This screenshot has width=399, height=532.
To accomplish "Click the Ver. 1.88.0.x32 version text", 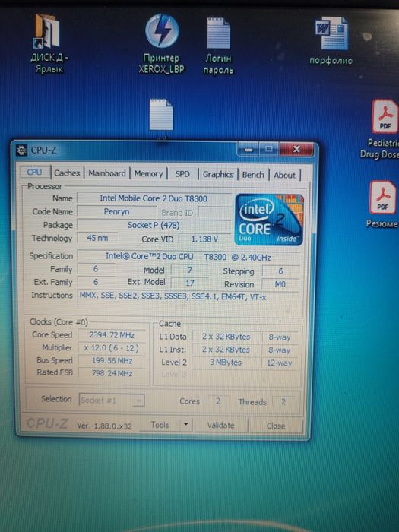I will (x=105, y=426).
